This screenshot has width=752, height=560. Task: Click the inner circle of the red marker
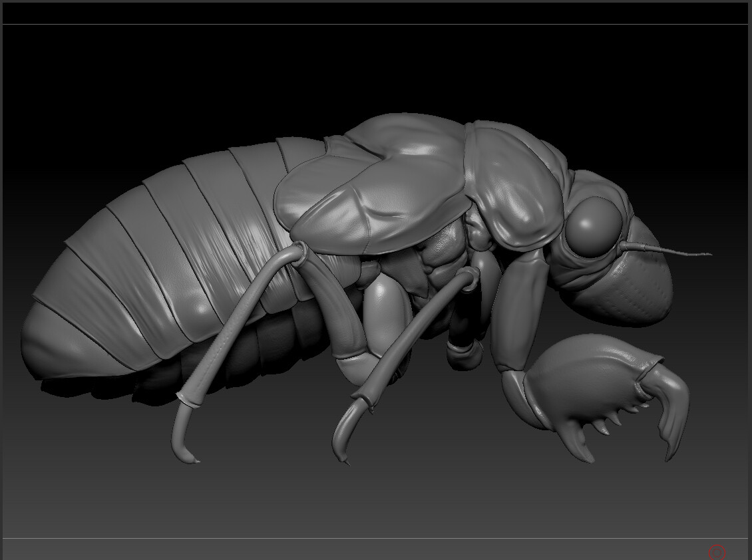point(717,553)
